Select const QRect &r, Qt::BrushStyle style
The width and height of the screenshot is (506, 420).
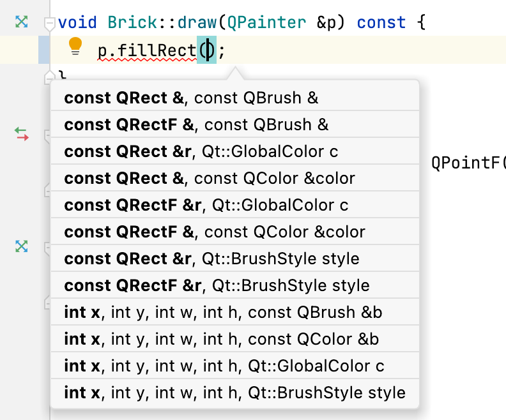235,258
